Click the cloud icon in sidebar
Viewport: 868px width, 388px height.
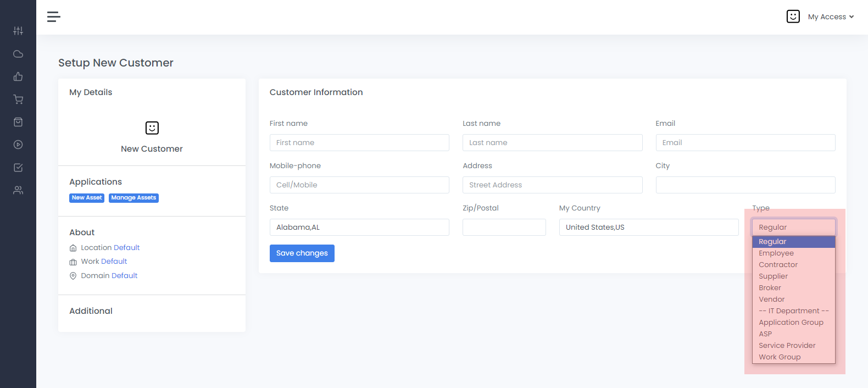pyautogui.click(x=18, y=54)
